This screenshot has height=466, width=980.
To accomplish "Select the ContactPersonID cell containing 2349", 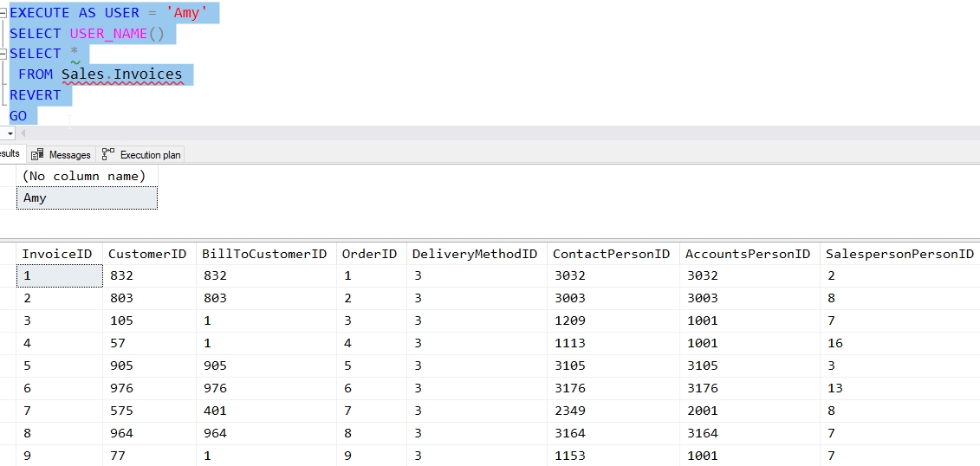I will pos(569,411).
